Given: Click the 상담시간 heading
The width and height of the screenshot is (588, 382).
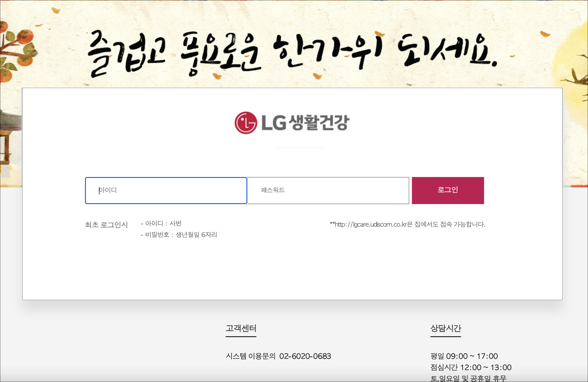Looking at the screenshot, I should [446, 328].
